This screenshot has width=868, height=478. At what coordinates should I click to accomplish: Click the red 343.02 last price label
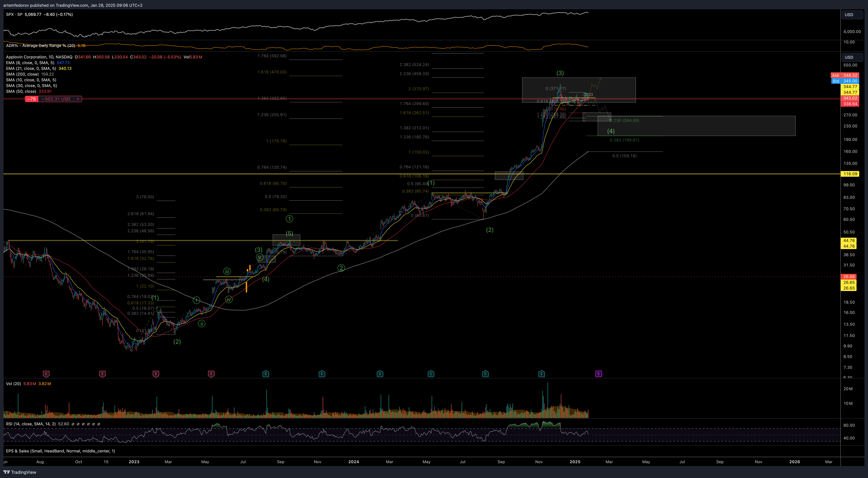coord(850,98)
